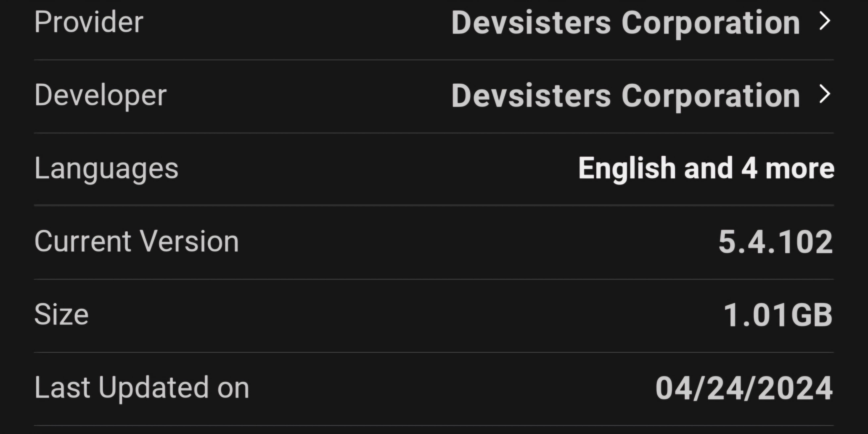Open Developer's Devsisters Corporation link

(x=625, y=96)
